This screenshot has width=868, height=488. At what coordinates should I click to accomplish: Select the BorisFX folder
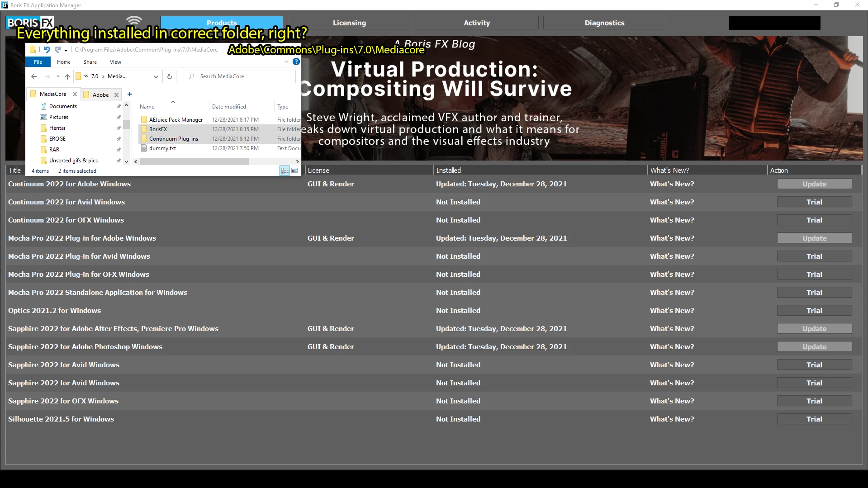[x=158, y=129]
